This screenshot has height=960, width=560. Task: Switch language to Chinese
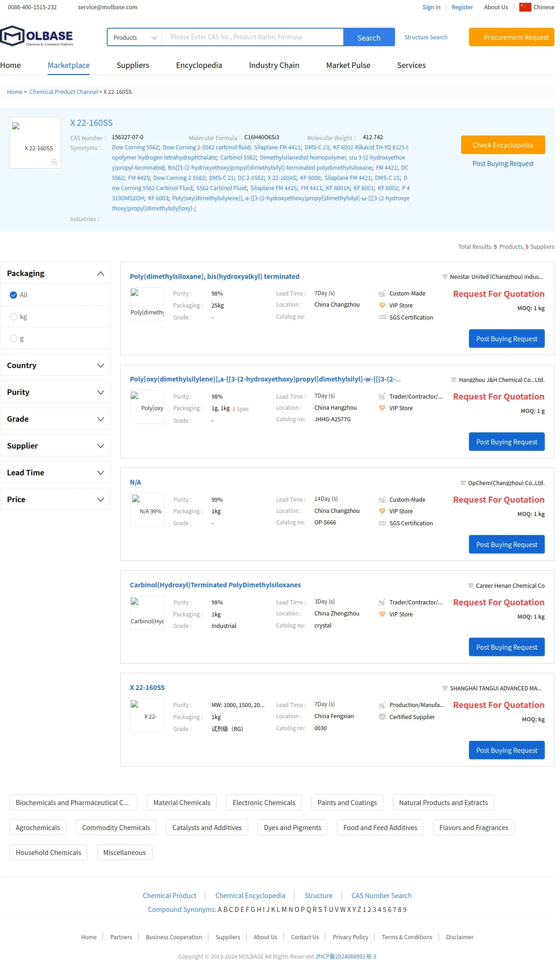543,7
